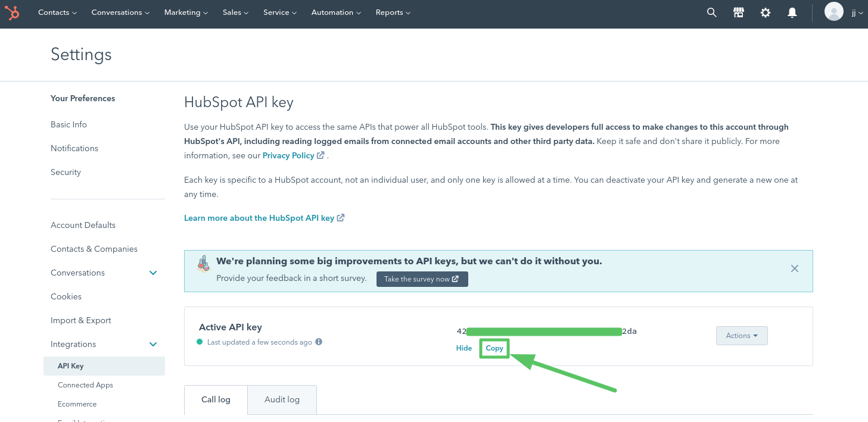Viewport: 868px width, 422px height.
Task: Open Import & Export settings
Action: click(81, 320)
